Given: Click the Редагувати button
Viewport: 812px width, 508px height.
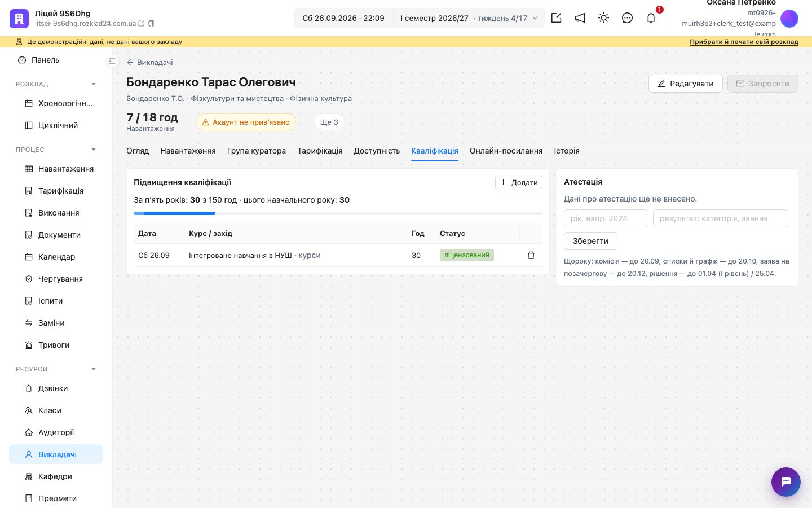Looking at the screenshot, I should coord(686,84).
